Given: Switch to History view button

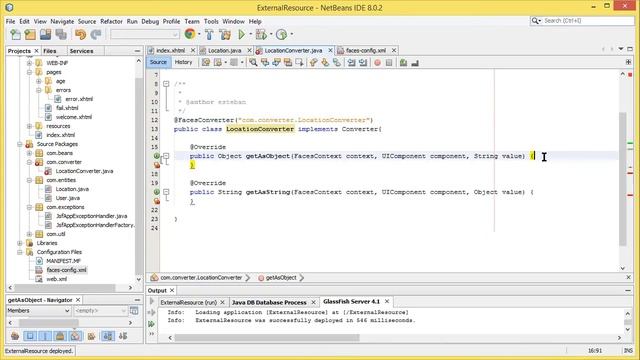Looking at the screenshot, I should (x=183, y=62).
